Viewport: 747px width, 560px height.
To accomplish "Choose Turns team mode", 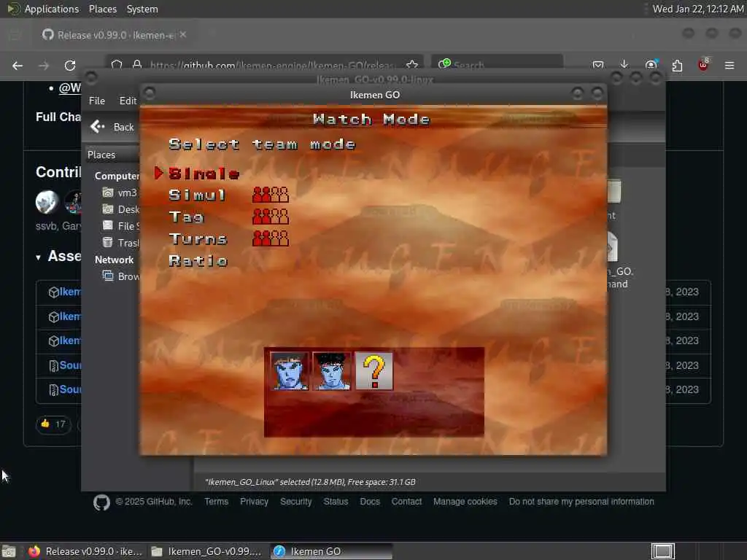I will coord(198,239).
